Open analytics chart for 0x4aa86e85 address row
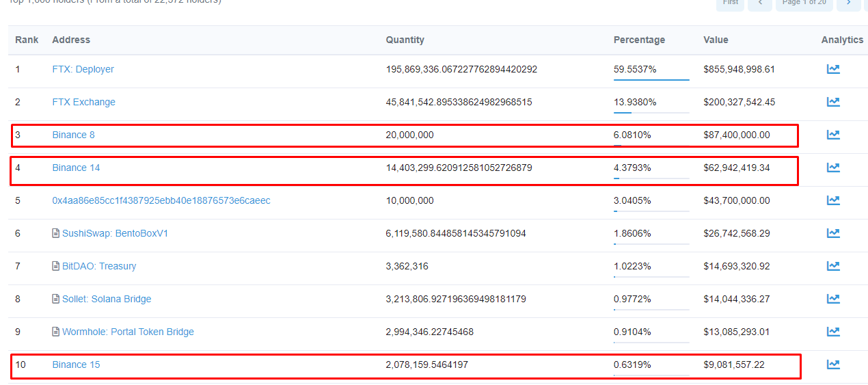This screenshot has width=868, height=385. [833, 200]
